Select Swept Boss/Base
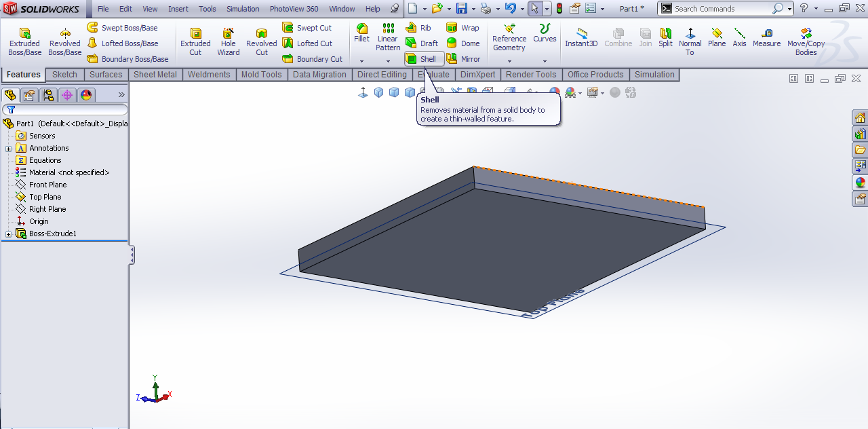The height and width of the screenshot is (429, 868). pyautogui.click(x=122, y=28)
